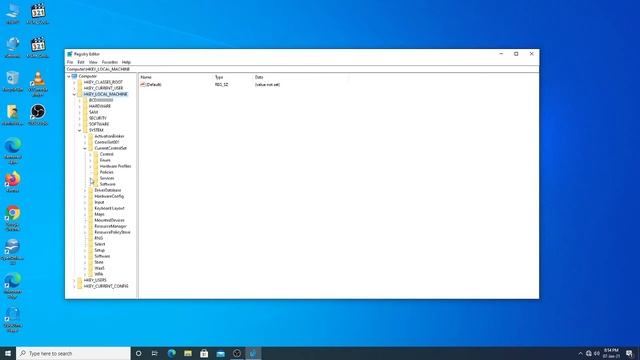Viewport: 640px width, 360px height.
Task: Select the DriverDatabase key
Action: (108, 190)
